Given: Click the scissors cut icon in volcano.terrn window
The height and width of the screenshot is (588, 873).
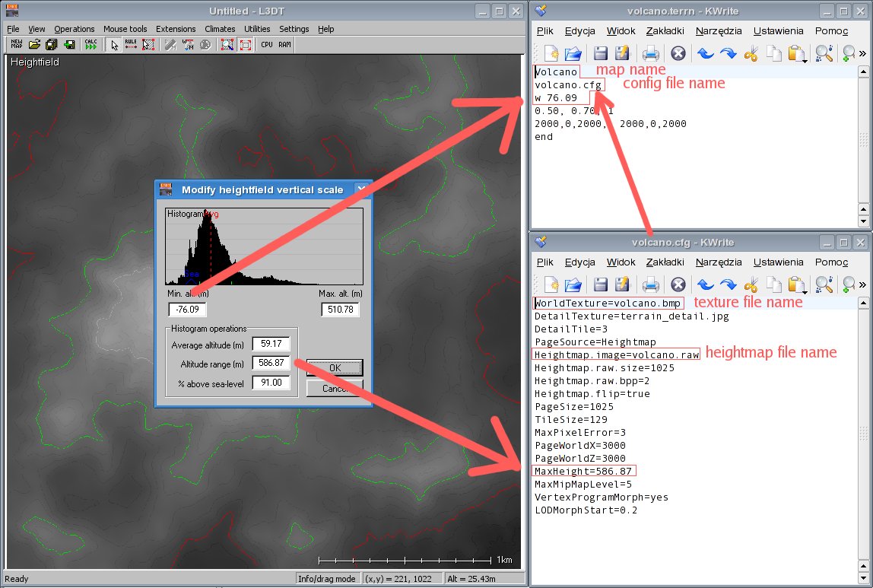Looking at the screenshot, I should pyautogui.click(x=751, y=53).
